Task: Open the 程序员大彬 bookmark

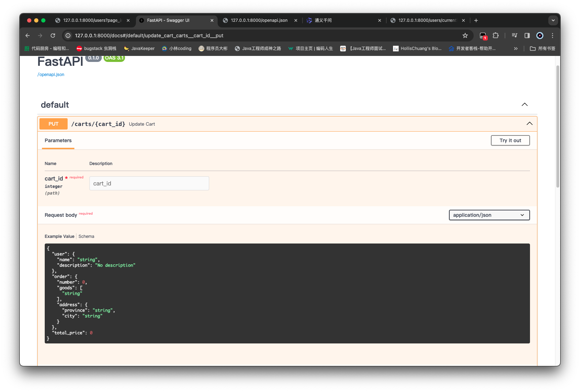Action: coord(213,49)
